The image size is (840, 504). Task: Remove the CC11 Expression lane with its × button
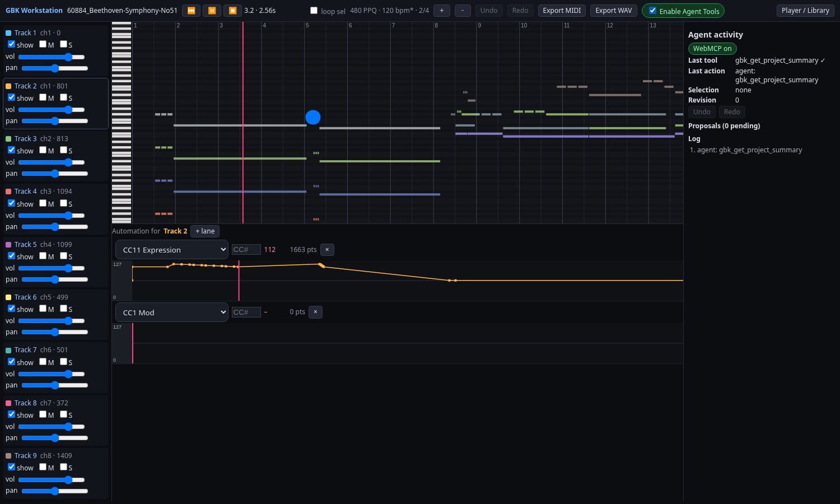[327, 250]
